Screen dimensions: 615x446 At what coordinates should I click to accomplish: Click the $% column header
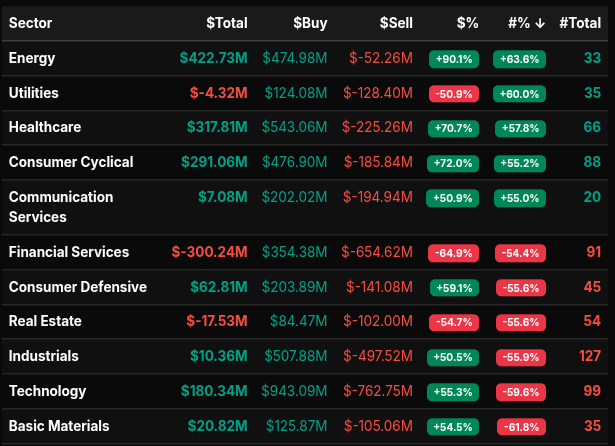467,22
